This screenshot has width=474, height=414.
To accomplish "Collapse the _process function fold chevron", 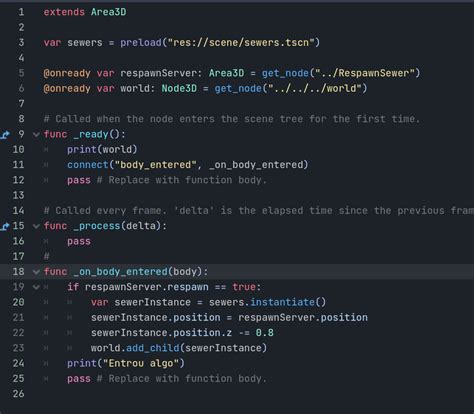I will point(36,226).
